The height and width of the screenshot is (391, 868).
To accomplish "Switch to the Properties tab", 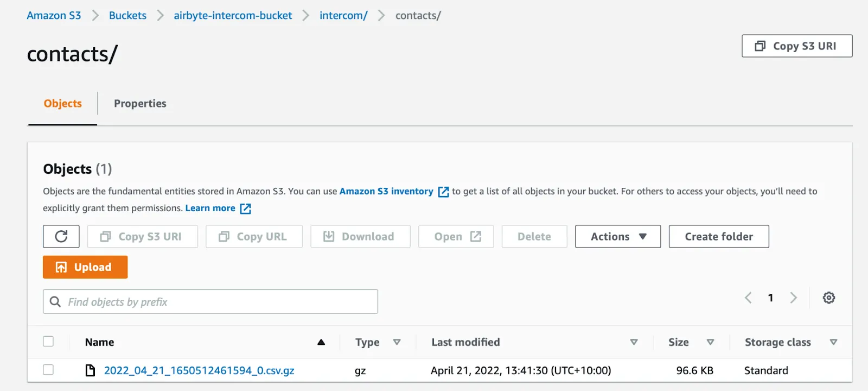I will pos(140,103).
